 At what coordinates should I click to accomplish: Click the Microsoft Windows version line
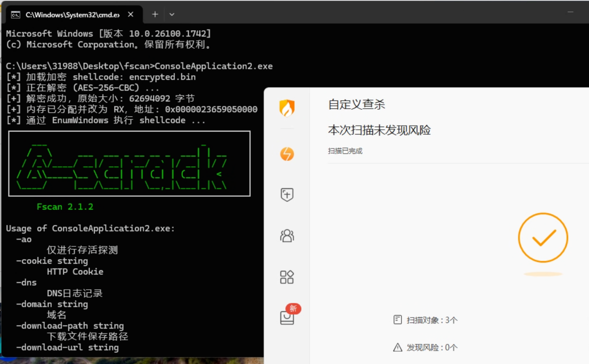click(x=109, y=34)
